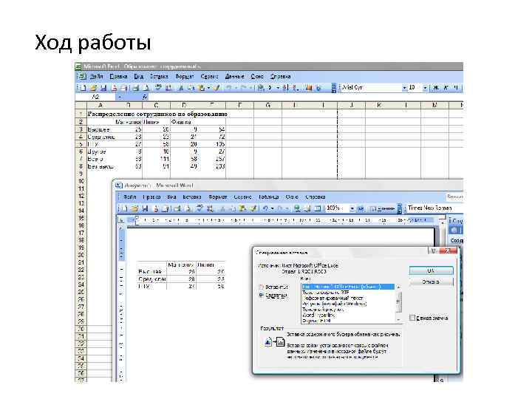Click Excel Name Box showing A2
This screenshot has height=399, width=532.
coord(95,97)
